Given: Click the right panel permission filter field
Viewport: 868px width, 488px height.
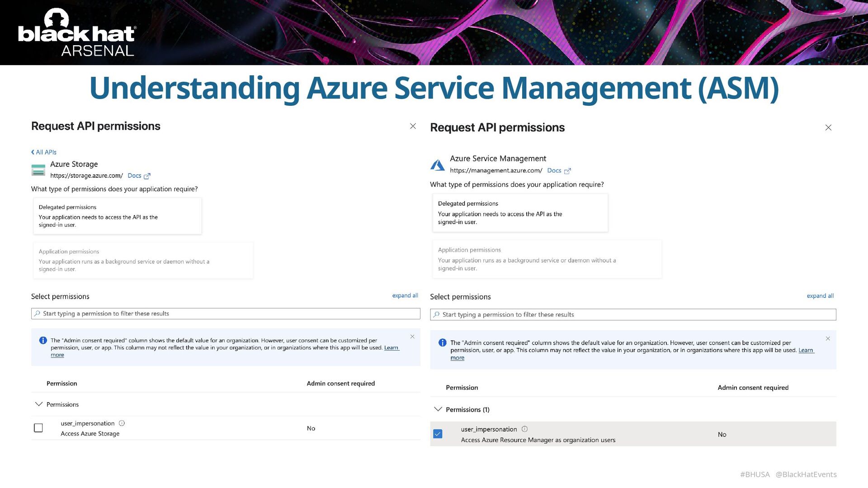Looking at the screenshot, I should 633,314.
